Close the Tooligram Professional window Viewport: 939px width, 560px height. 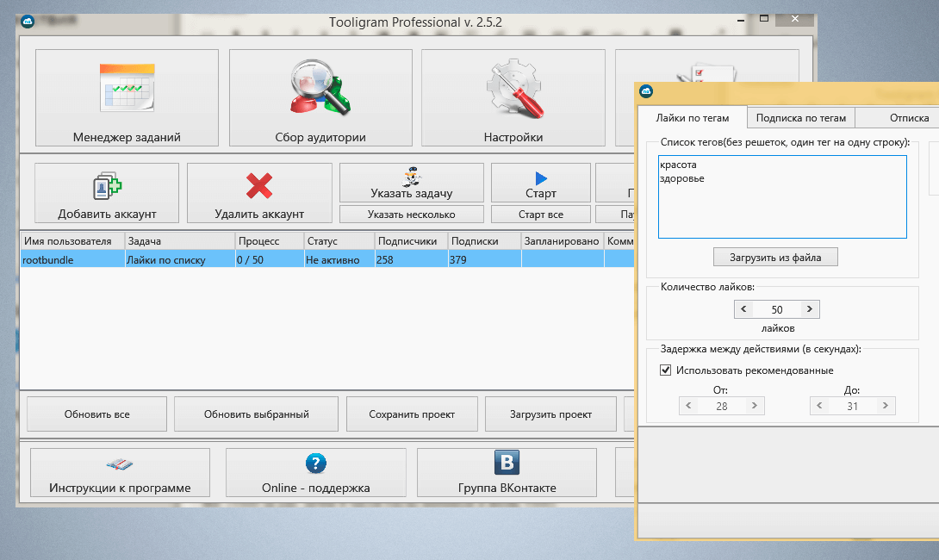pyautogui.click(x=794, y=19)
